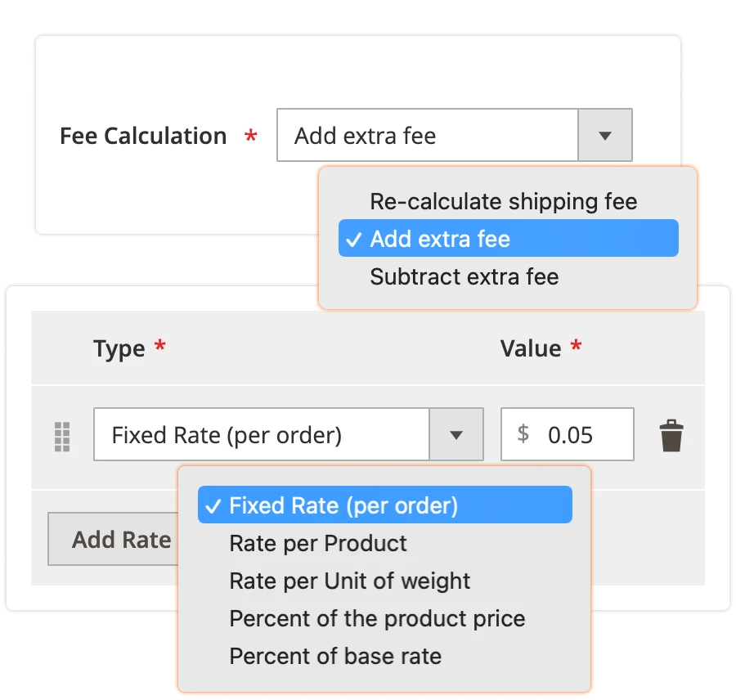The image size is (736, 700).
Task: Click the Type column header
Action: point(119,348)
